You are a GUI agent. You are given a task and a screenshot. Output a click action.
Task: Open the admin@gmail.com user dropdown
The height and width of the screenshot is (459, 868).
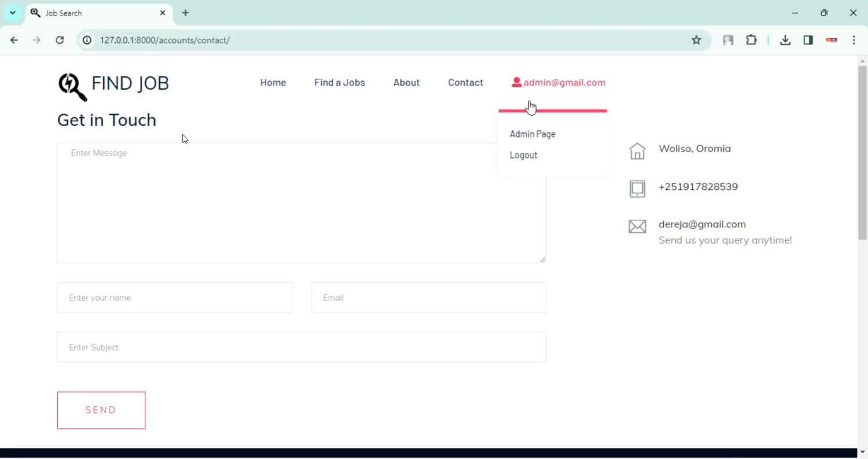tap(558, 83)
